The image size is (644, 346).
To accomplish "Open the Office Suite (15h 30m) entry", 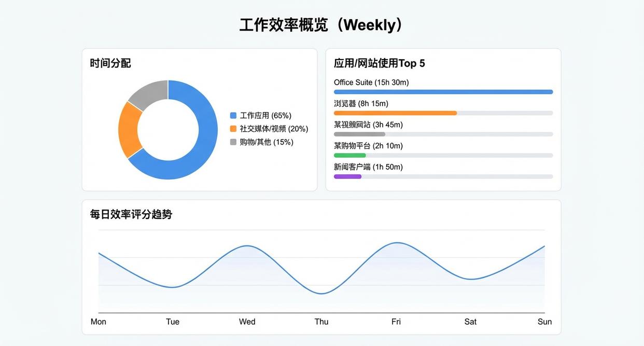I will pyautogui.click(x=371, y=82).
